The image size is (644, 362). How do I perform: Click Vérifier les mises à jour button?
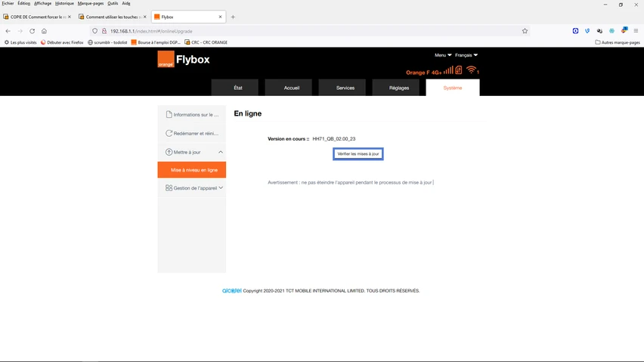[x=358, y=154]
